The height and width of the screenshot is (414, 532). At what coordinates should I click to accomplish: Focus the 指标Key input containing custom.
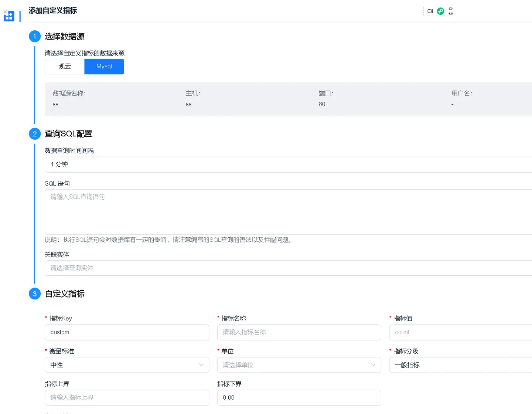click(x=127, y=332)
